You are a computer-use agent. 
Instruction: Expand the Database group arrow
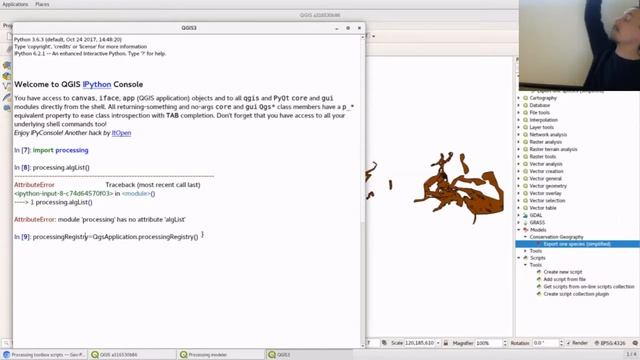(519, 105)
